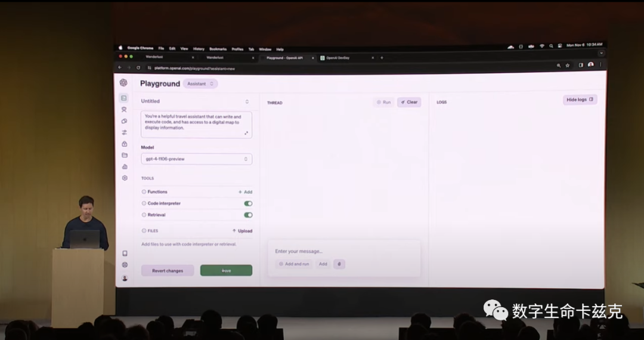Close the Playground - OpenAI API tab

[313, 58]
